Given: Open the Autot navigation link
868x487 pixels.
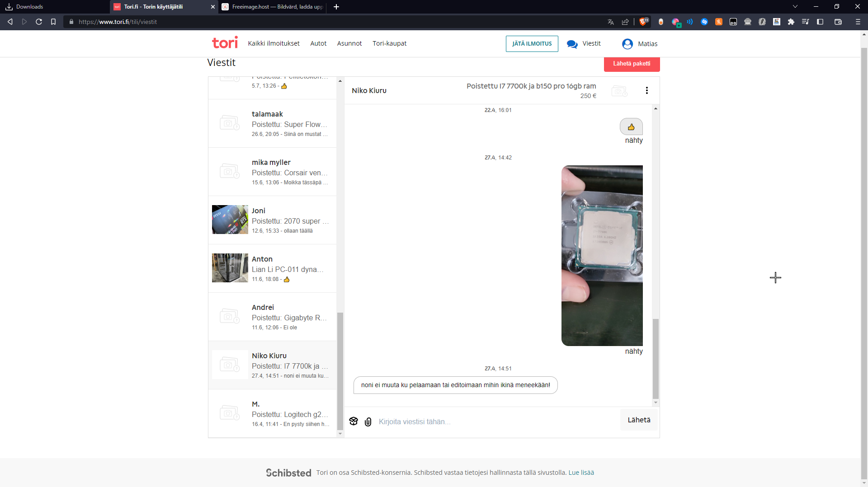Looking at the screenshot, I should pyautogui.click(x=318, y=43).
